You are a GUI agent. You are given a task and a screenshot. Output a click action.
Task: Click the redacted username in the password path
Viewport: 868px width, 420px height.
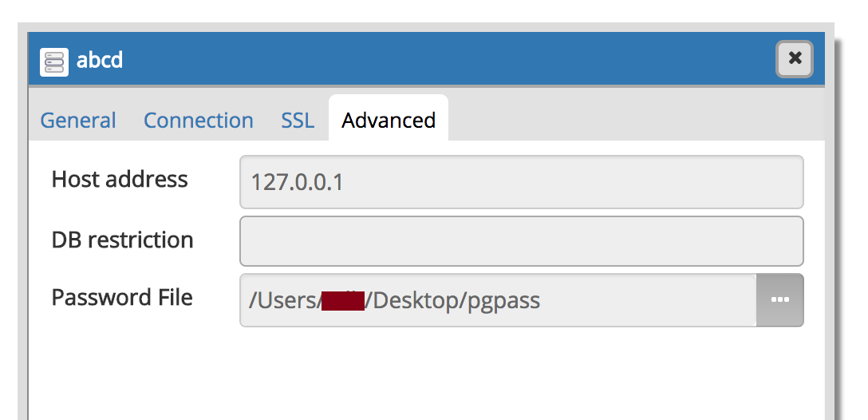coord(343,301)
